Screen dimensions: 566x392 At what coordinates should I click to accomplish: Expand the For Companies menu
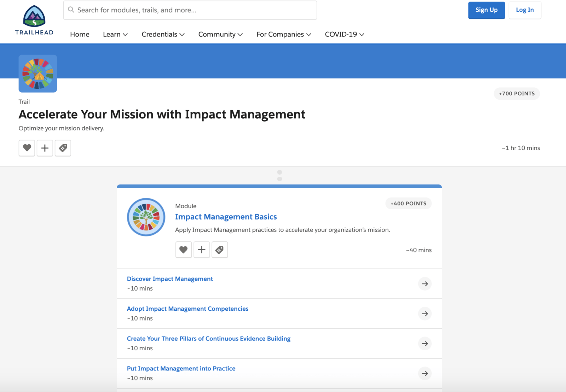pyautogui.click(x=284, y=34)
